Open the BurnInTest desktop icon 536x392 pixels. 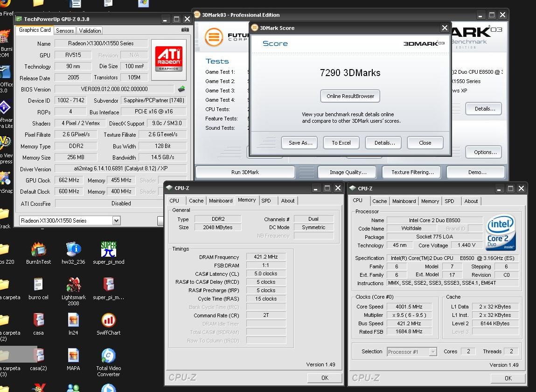point(39,249)
